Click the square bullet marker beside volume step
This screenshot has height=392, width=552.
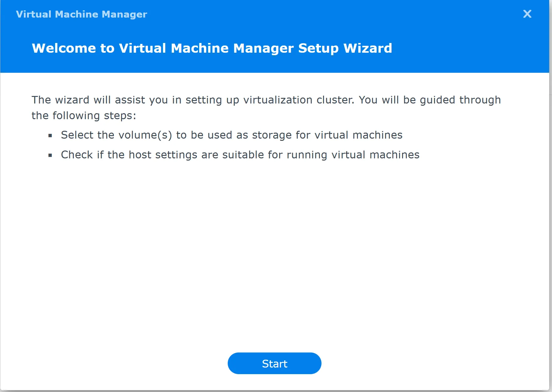coord(50,135)
